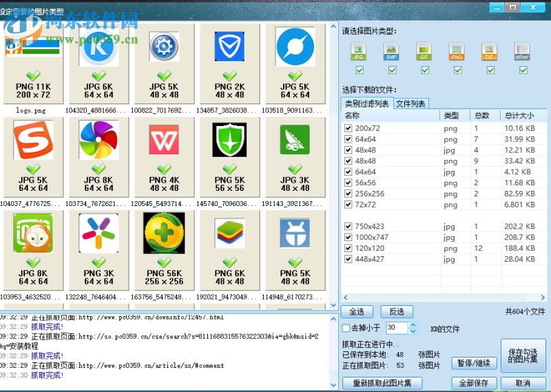
Task: Select the blue android thumbnail 114948_6170273
Action: click(295, 250)
